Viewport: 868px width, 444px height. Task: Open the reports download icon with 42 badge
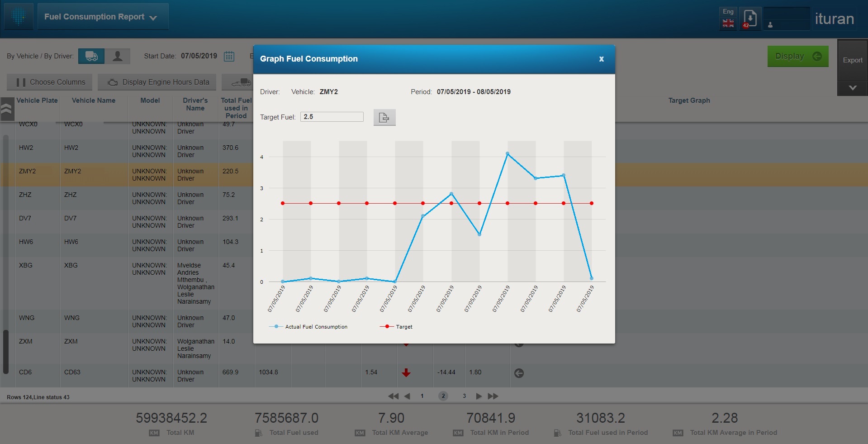749,19
